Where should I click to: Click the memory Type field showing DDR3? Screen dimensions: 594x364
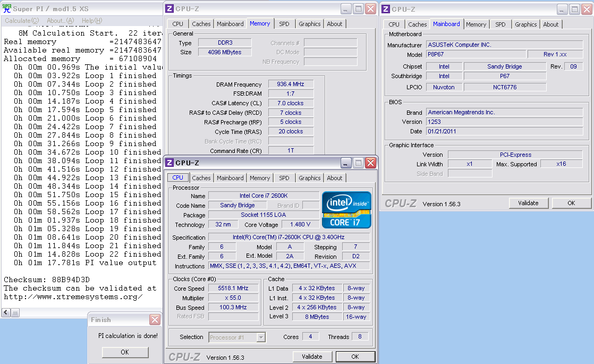click(225, 43)
